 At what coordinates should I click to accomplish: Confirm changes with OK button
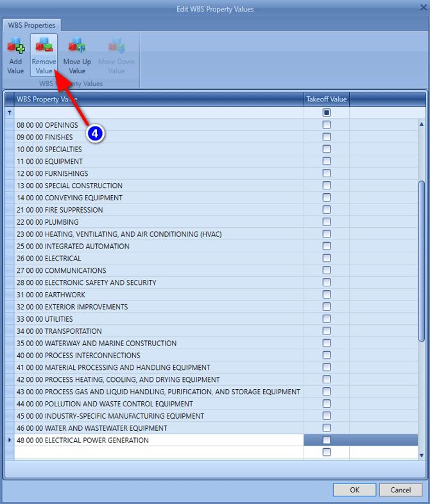click(354, 490)
